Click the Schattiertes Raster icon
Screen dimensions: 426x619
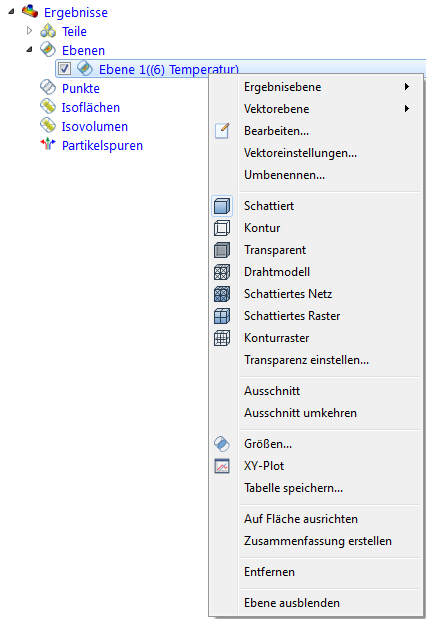(x=222, y=316)
